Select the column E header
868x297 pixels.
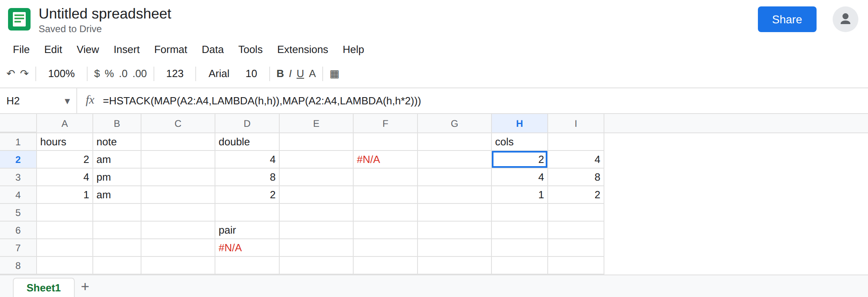(316, 124)
